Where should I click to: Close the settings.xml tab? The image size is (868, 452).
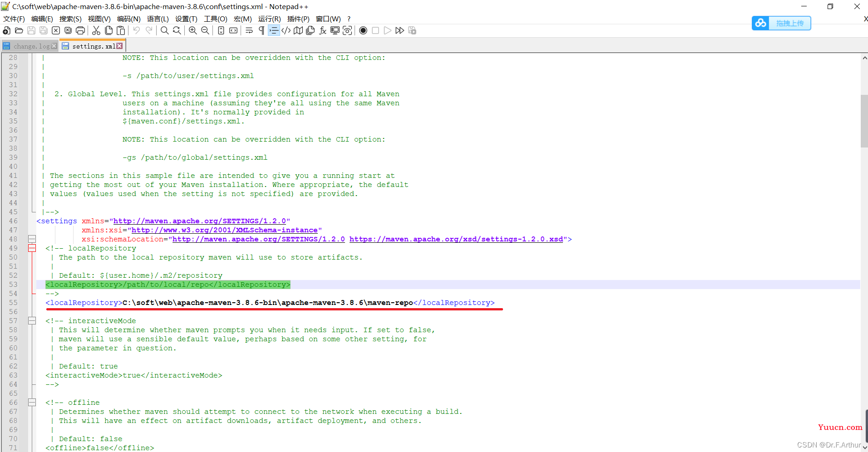(119, 46)
